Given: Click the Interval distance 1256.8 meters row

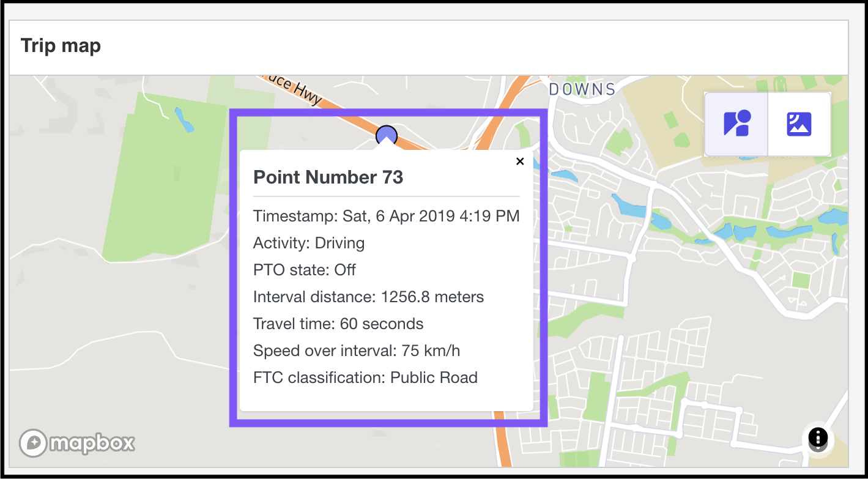Looking at the screenshot, I should click(x=368, y=297).
